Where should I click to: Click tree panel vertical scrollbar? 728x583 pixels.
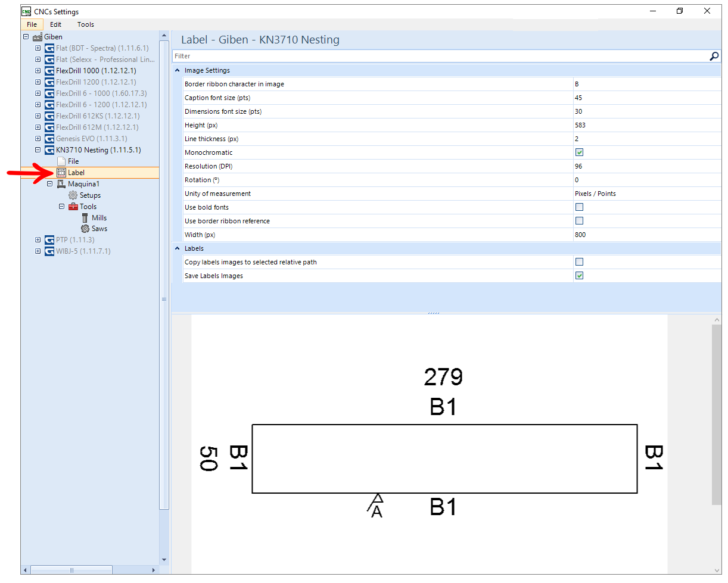coord(164,274)
